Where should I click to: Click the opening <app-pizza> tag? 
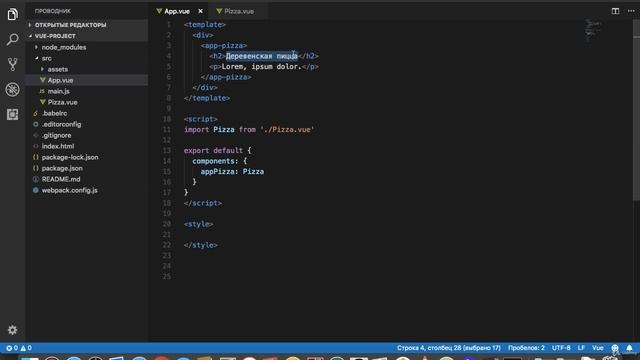224,46
